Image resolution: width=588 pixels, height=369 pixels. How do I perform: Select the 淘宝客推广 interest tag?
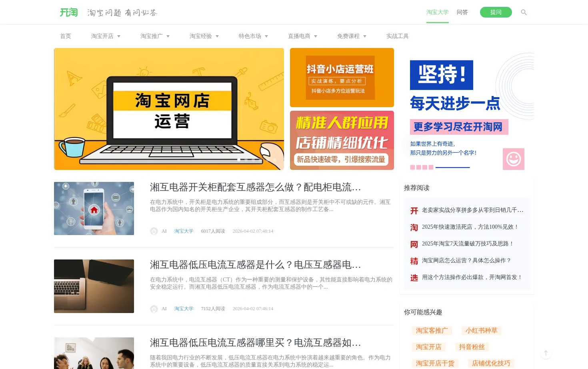pos(432,331)
